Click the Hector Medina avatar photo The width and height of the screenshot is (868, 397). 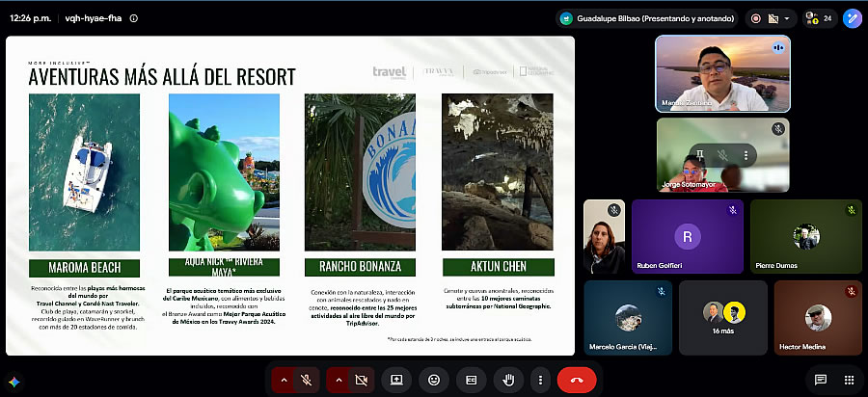point(818,318)
